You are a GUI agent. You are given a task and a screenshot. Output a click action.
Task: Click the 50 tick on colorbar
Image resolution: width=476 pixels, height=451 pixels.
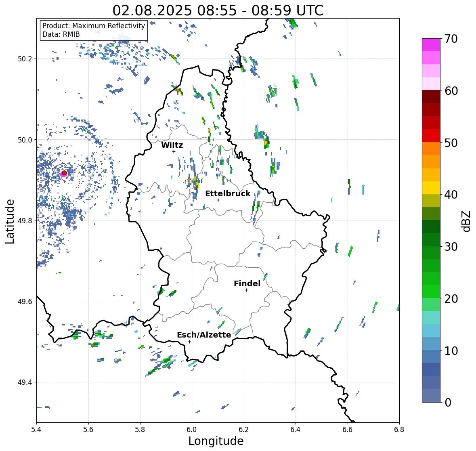pos(451,143)
